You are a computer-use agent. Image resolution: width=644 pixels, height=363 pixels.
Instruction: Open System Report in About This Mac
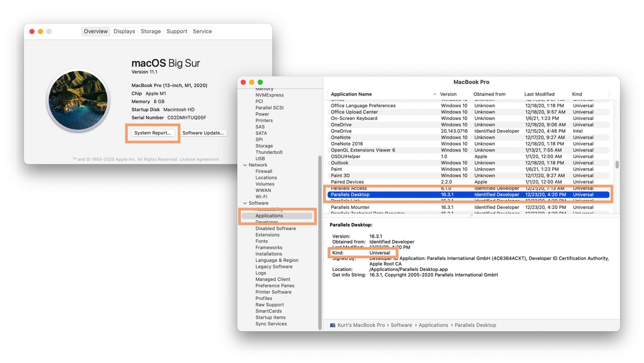click(x=153, y=133)
